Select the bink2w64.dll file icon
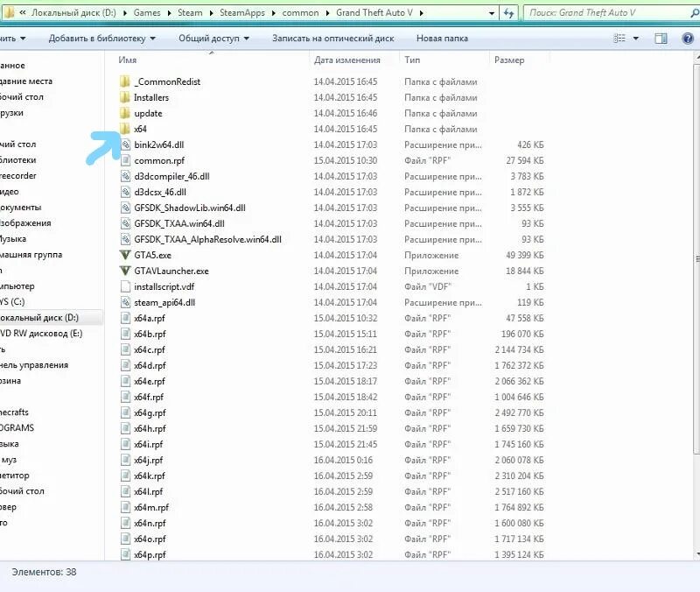Screen dimensions: 700x592 tap(125, 144)
